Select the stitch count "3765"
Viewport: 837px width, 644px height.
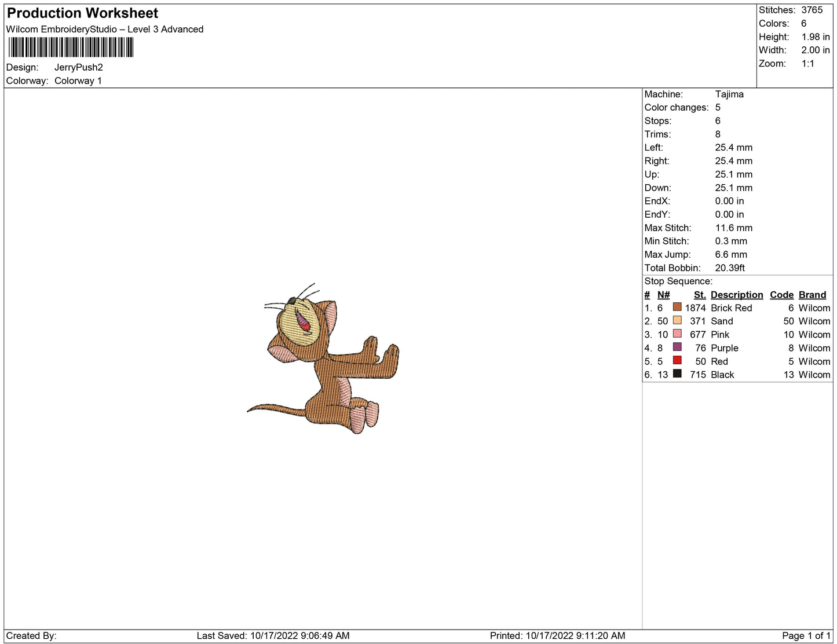[x=812, y=10]
